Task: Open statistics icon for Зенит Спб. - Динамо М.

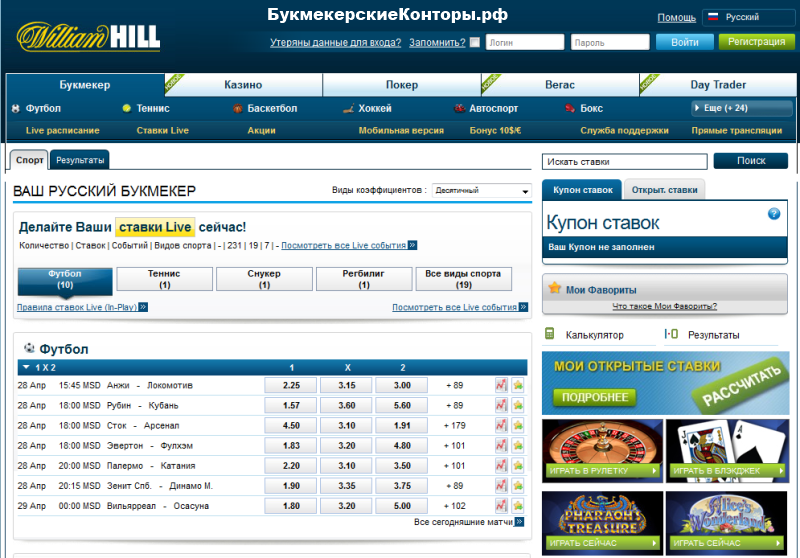Action: pos(501,486)
